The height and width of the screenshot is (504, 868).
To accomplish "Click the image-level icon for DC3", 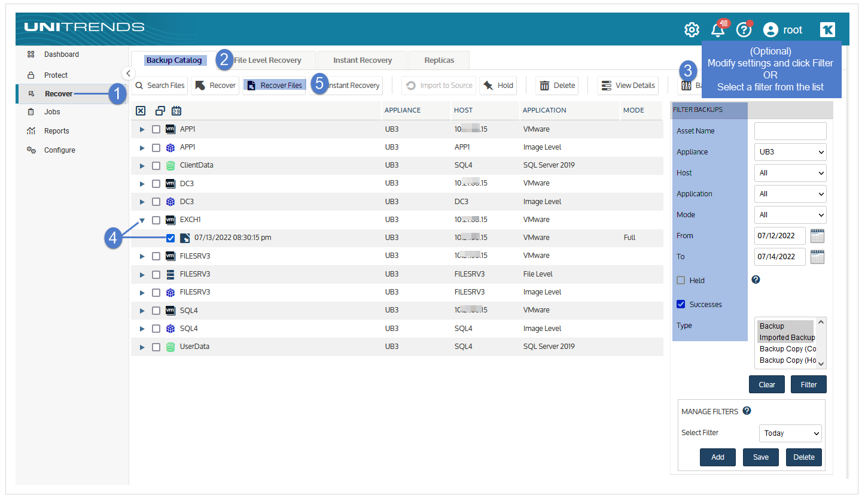I will (x=170, y=202).
